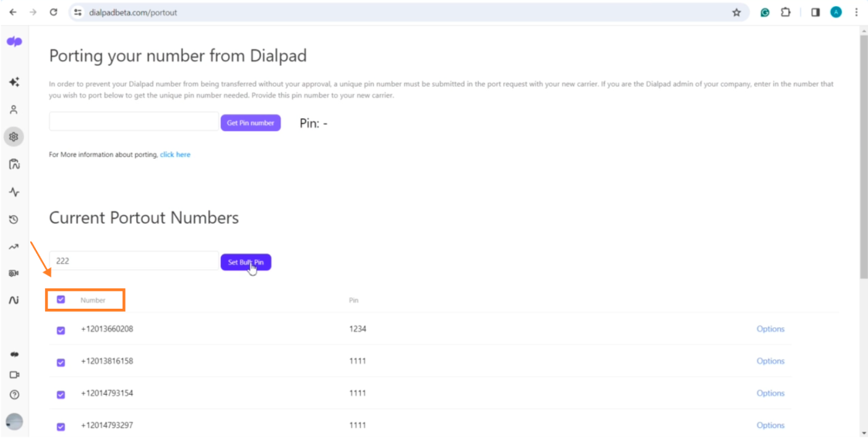Open the Dialpad Ai wave icon in sidebar
The image size is (868, 438).
14,300
